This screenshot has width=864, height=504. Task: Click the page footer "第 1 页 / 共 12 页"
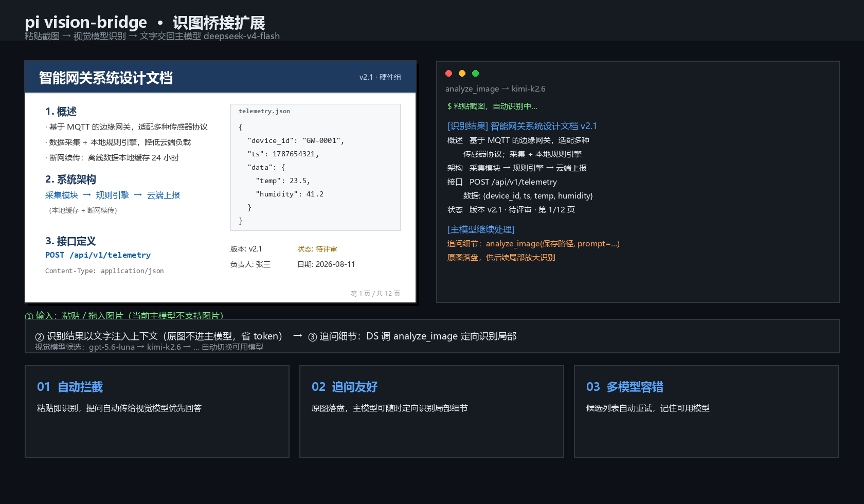375,294
